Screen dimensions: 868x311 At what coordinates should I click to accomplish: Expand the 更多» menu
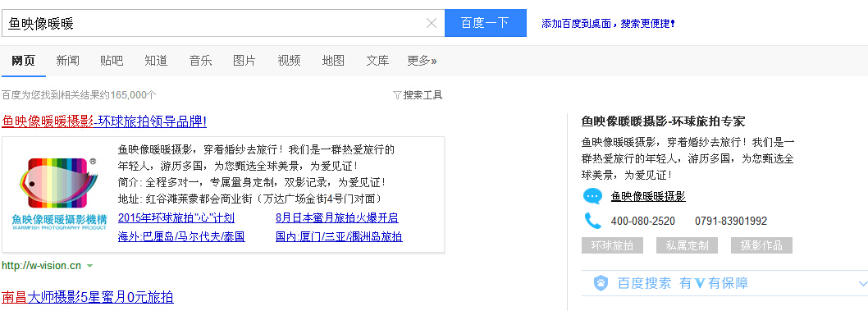pyautogui.click(x=422, y=61)
